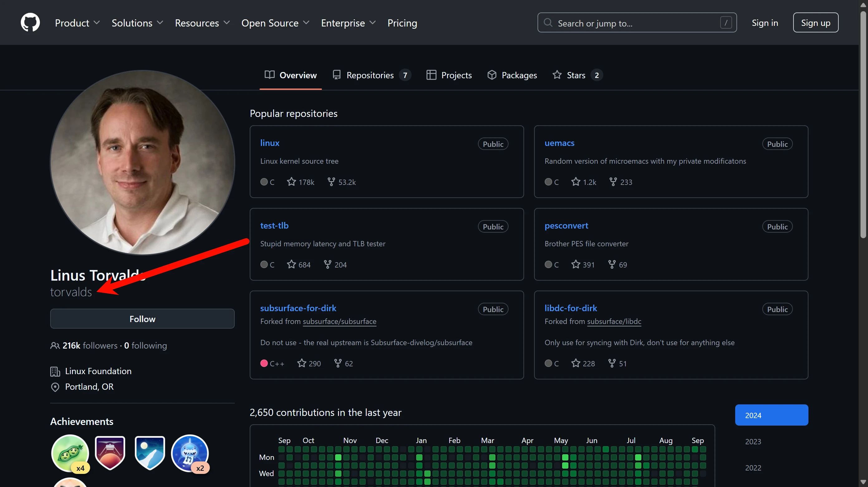
Task: Open the subsurface-for-dirk repository link
Action: (298, 308)
